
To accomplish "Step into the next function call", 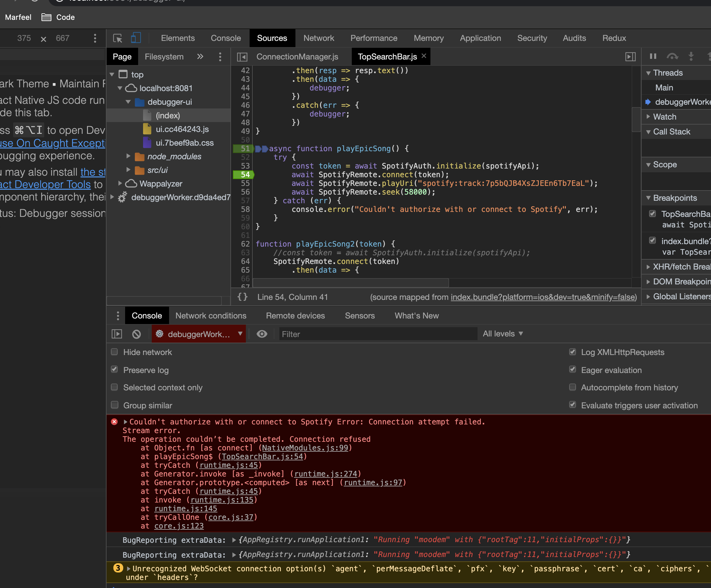I will coord(691,56).
